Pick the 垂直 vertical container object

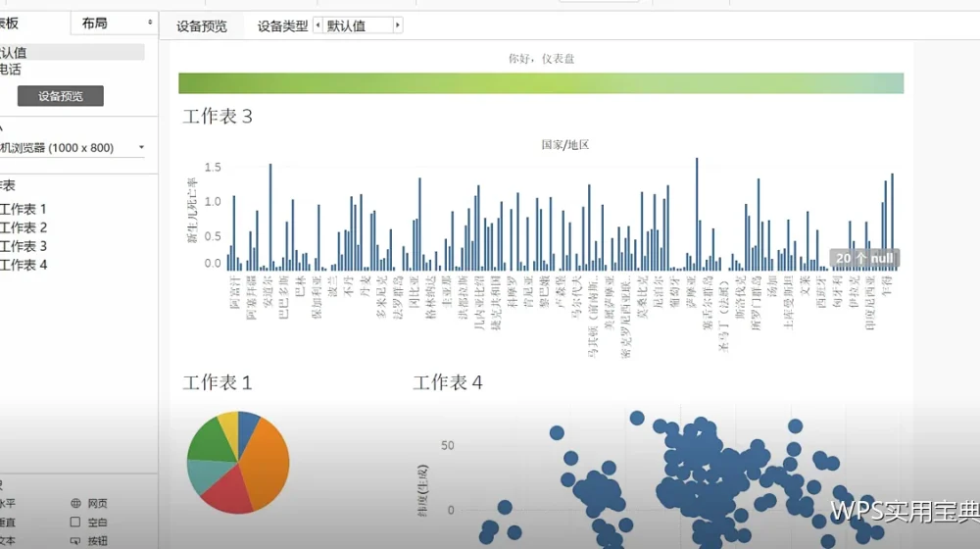pos(8,523)
